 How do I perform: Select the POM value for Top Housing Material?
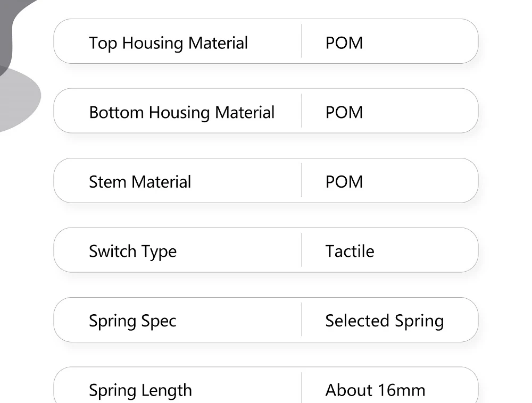click(344, 43)
